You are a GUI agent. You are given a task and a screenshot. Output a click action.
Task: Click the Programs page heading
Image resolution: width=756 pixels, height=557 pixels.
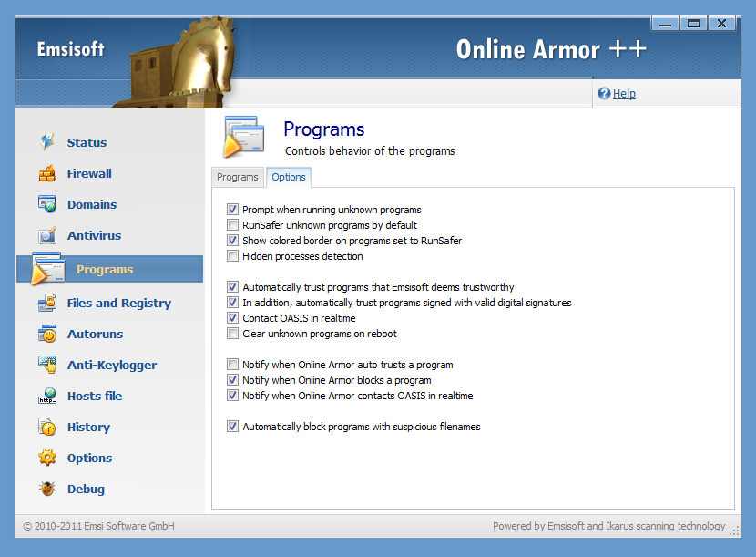coord(323,129)
